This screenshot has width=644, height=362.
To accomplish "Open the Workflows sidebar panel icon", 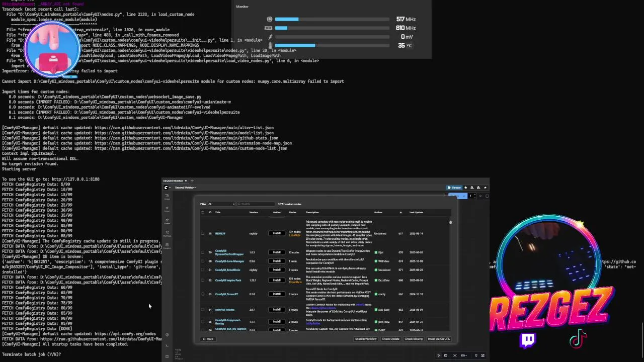I will click(x=167, y=233).
